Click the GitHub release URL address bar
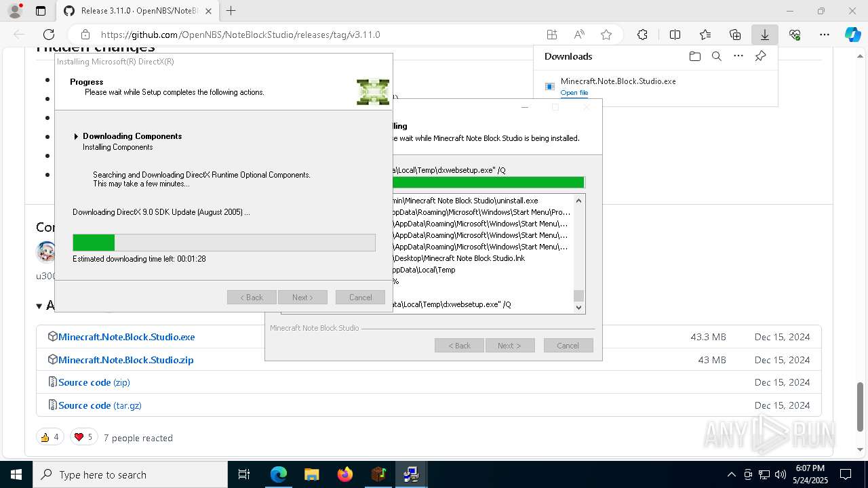 pos(240,35)
